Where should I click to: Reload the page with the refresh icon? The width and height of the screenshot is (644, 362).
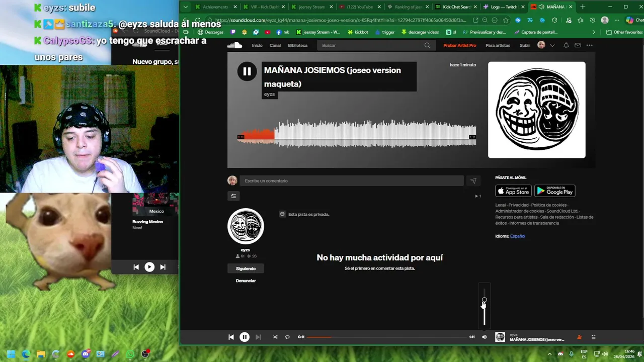(197, 20)
